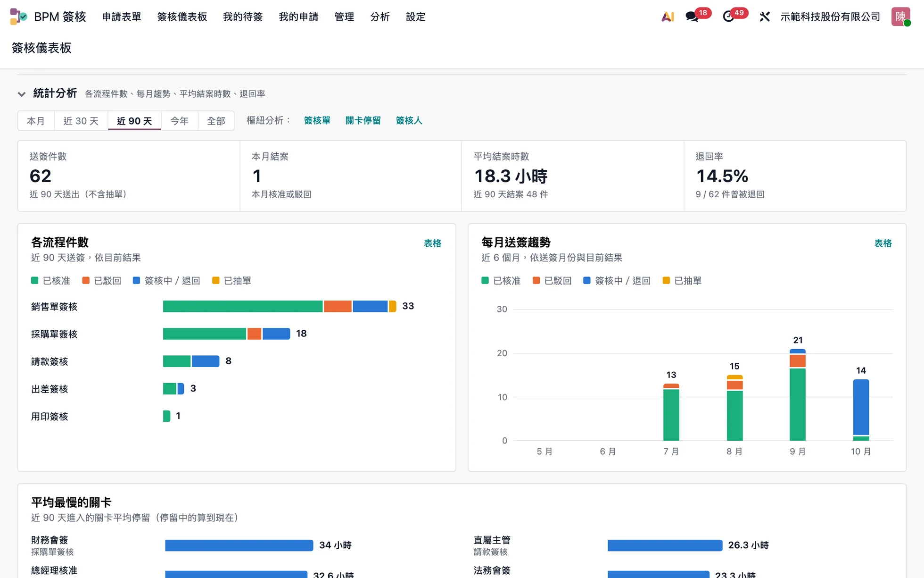Image resolution: width=924 pixels, height=578 pixels.
Task: Open the 設定 menu
Action: (416, 17)
